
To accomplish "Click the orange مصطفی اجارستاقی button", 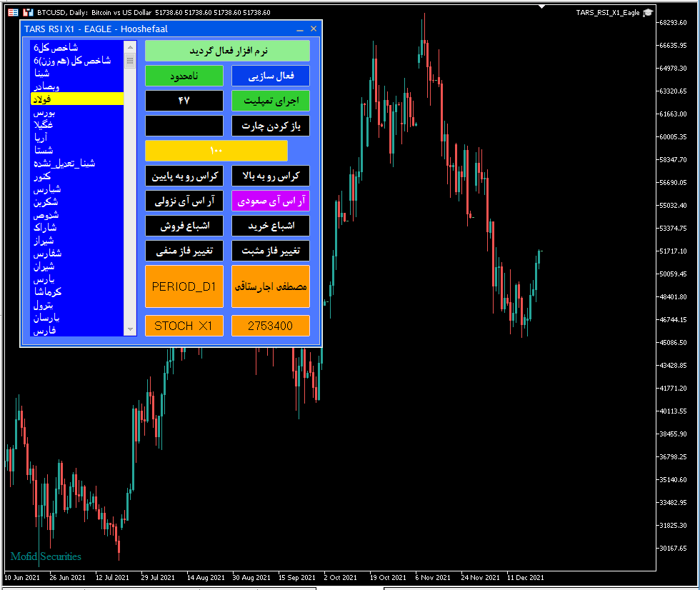I will coord(271,286).
